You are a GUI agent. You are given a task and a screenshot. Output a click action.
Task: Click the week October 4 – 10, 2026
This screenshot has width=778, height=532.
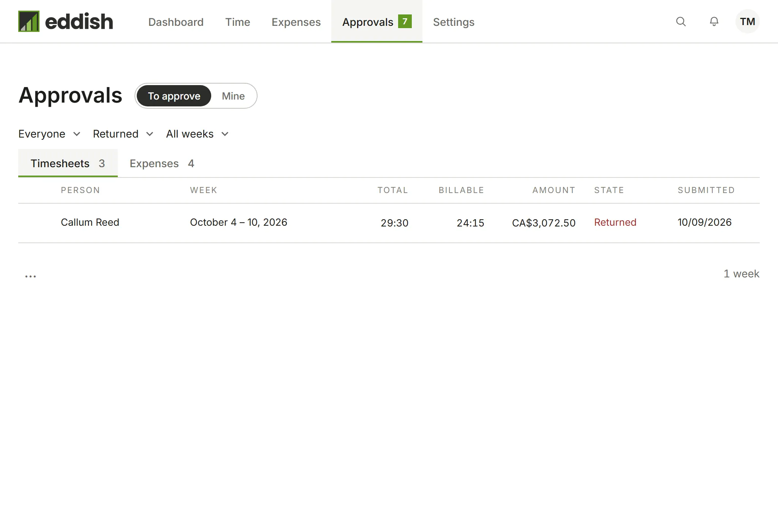(x=239, y=222)
